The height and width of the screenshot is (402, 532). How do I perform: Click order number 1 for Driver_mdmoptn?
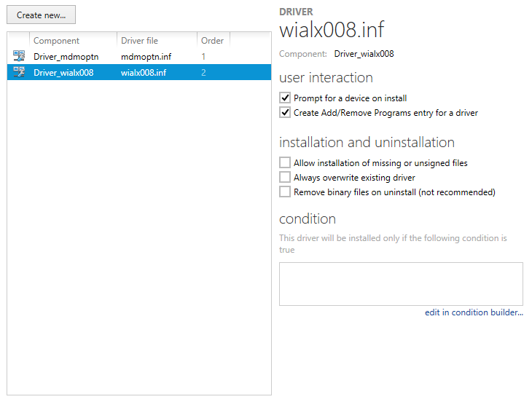203,56
